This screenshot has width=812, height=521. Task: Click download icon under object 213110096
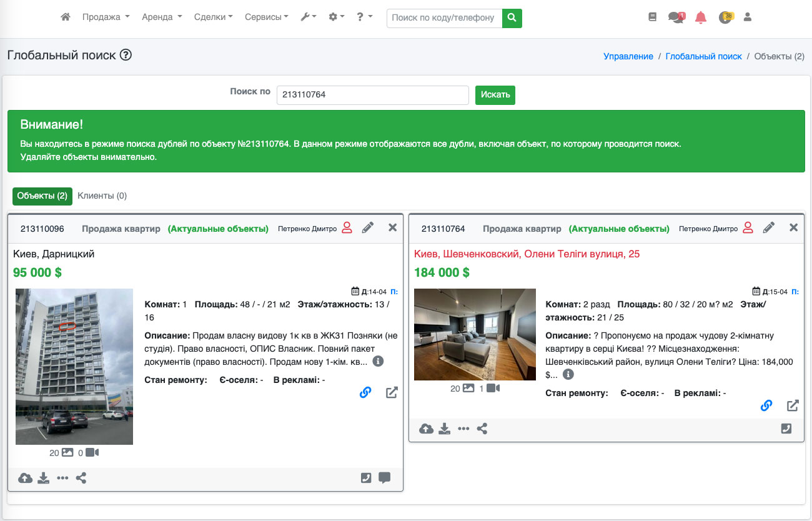click(x=43, y=479)
